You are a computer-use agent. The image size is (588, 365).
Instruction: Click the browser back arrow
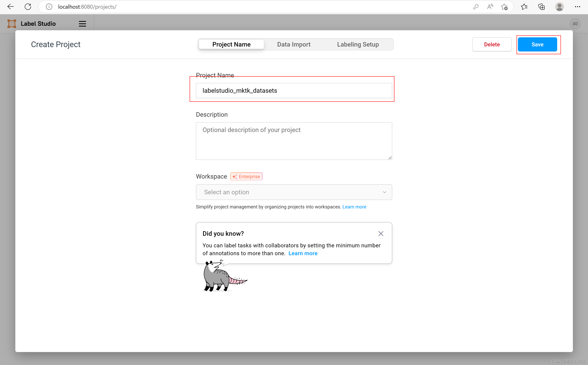point(11,7)
